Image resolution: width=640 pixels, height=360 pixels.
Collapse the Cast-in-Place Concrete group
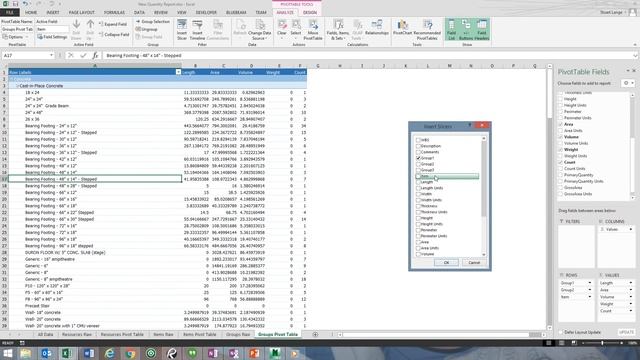[17, 86]
